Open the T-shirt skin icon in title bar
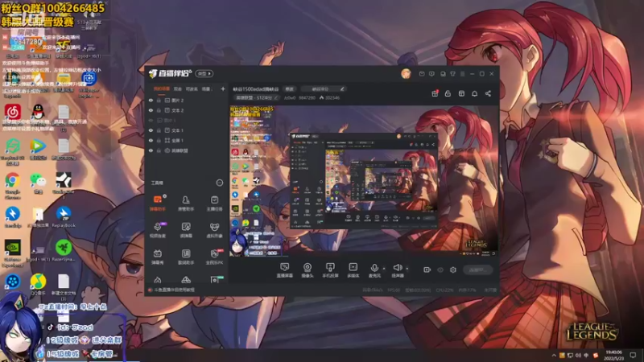Screen dimensions: 644x362 (x=452, y=74)
